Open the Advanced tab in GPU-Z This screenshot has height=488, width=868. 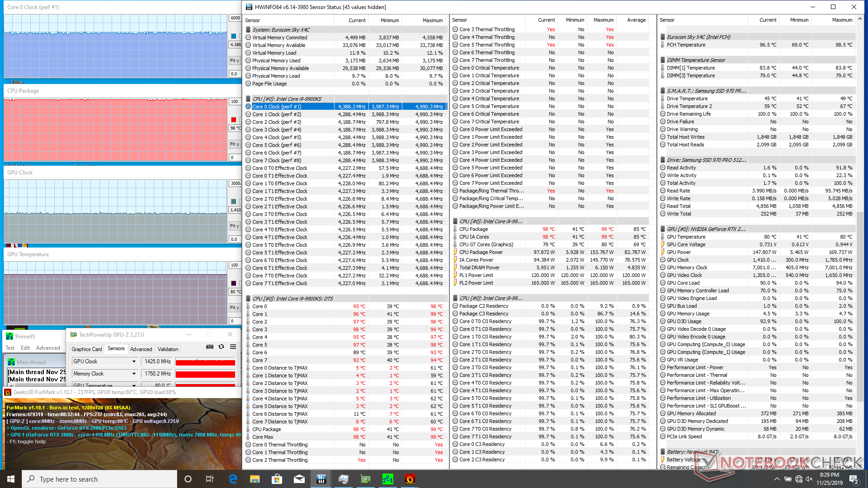click(141, 349)
